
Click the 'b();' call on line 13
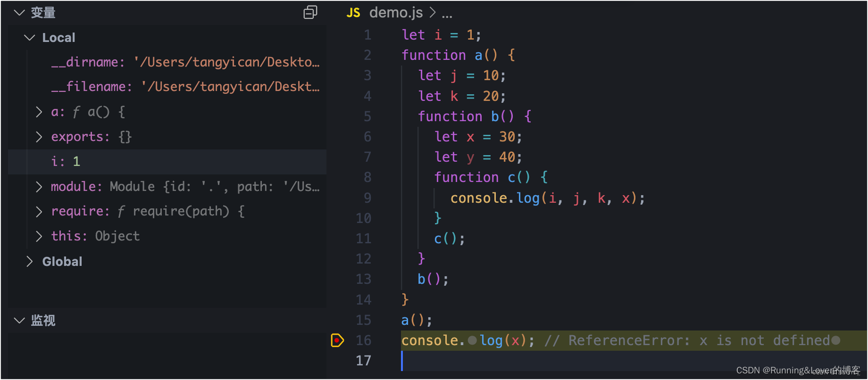(x=433, y=279)
